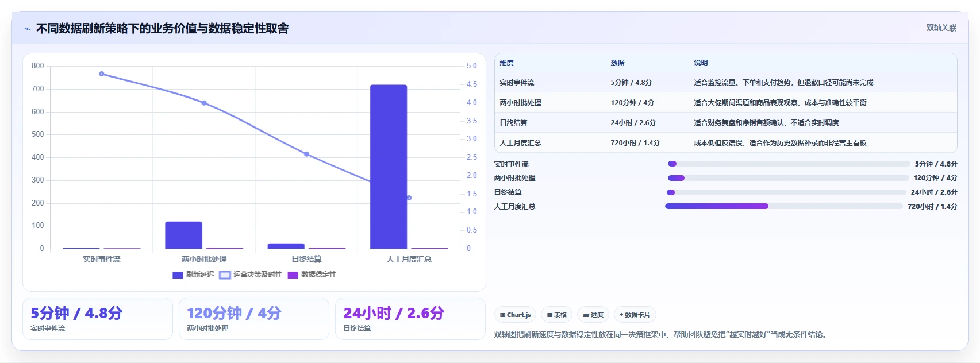Open the 5分钟 / 4.8分 data card
This screenshot has width=980, height=363.
coord(98,319)
